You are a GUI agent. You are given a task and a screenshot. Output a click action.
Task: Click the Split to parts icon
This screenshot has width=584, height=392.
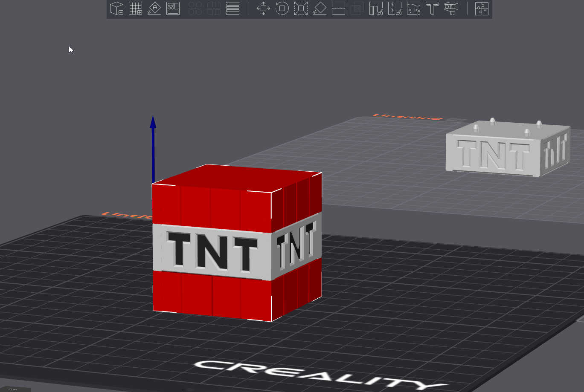click(214, 9)
